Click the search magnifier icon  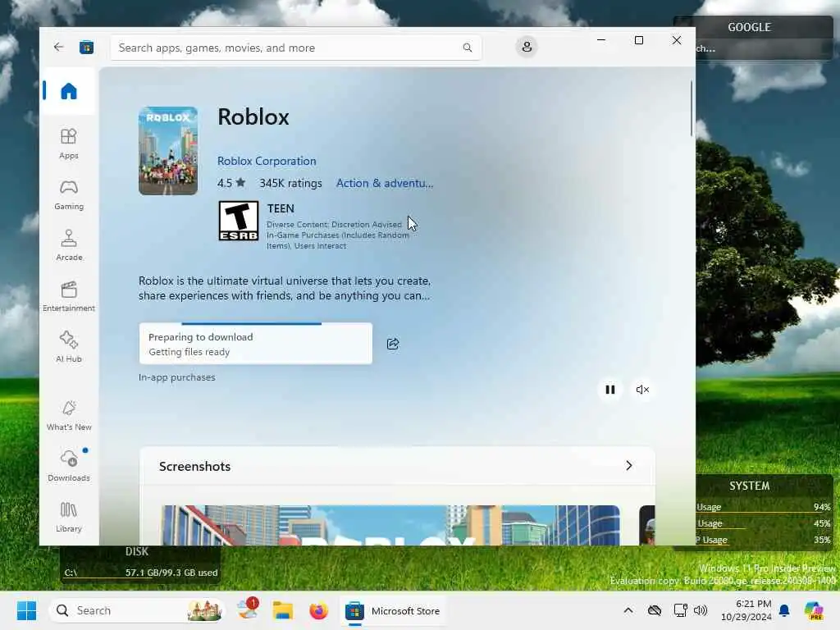coord(467,48)
